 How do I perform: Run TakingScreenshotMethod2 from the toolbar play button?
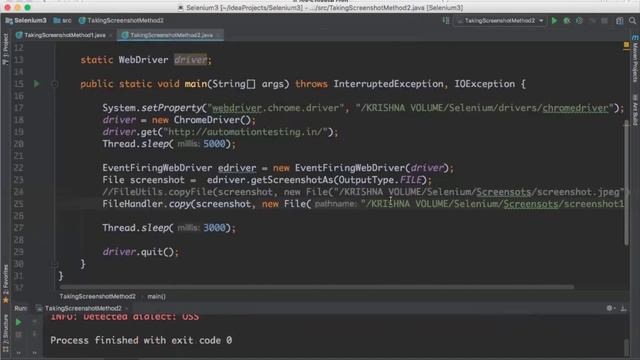[554, 20]
